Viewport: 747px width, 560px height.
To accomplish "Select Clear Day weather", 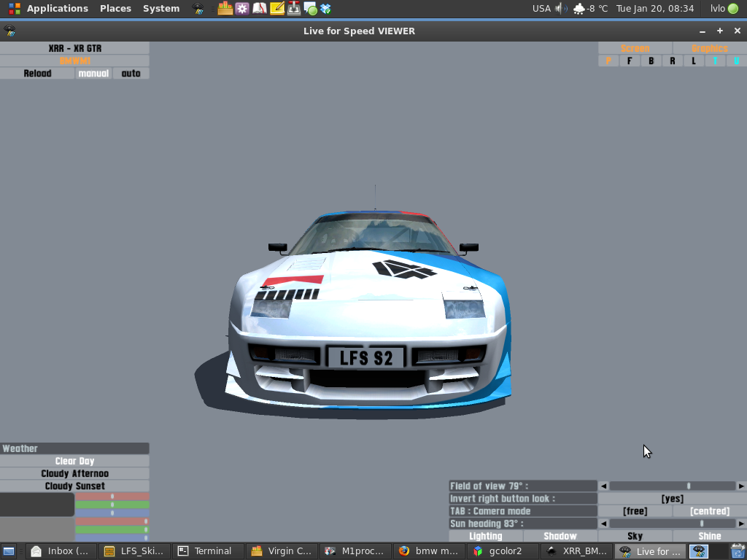I will click(75, 461).
